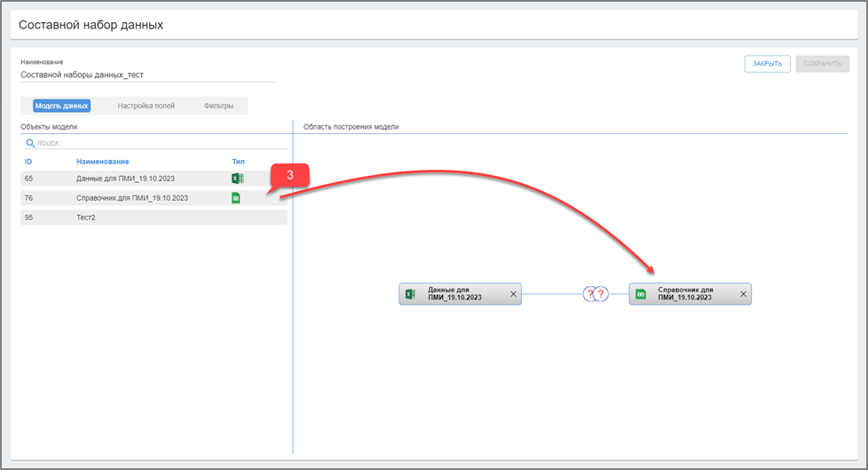The width and height of the screenshot is (868, 470).
Task: Sort by the Наименование column header
Action: tap(102, 162)
